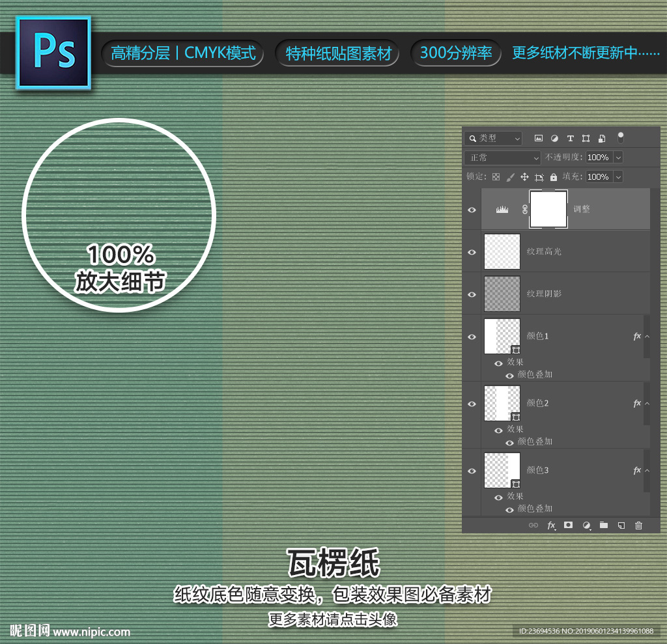Click the create new layer icon
The height and width of the screenshot is (644, 667).
(x=621, y=525)
